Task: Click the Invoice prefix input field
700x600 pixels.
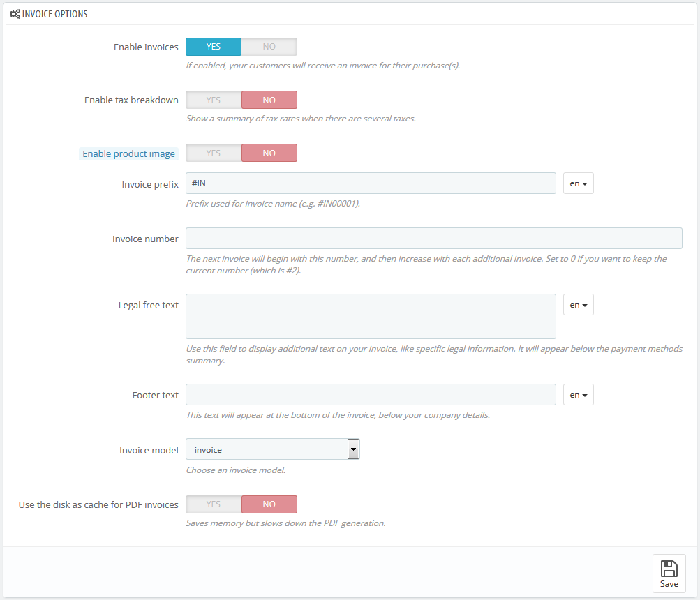Action: tap(371, 183)
